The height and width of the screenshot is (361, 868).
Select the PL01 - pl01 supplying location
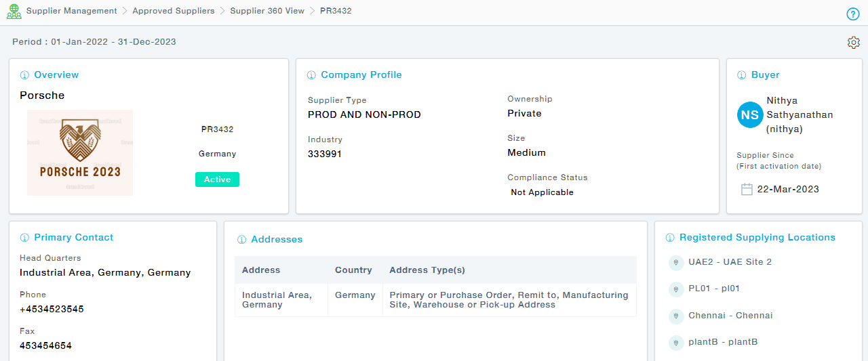click(x=713, y=289)
